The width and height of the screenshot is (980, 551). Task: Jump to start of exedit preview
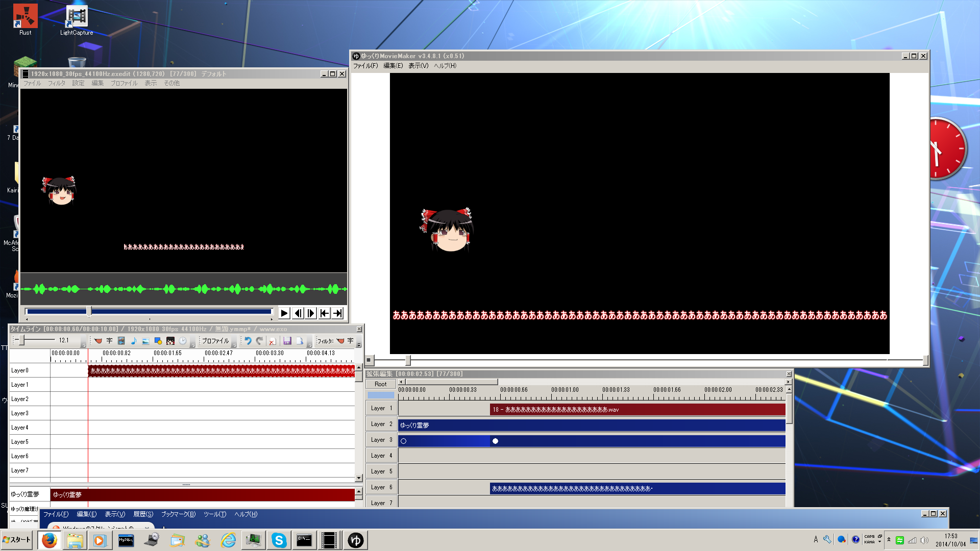tap(324, 313)
